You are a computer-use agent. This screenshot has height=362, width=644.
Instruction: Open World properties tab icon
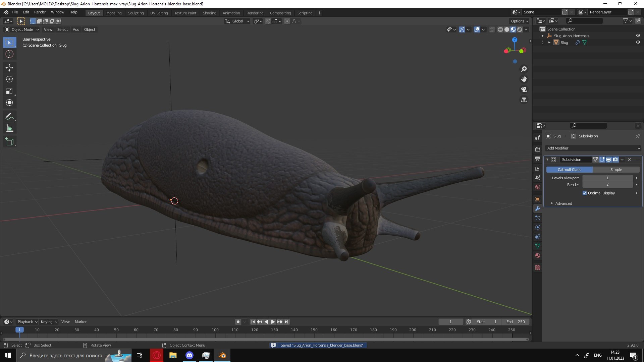[538, 187]
